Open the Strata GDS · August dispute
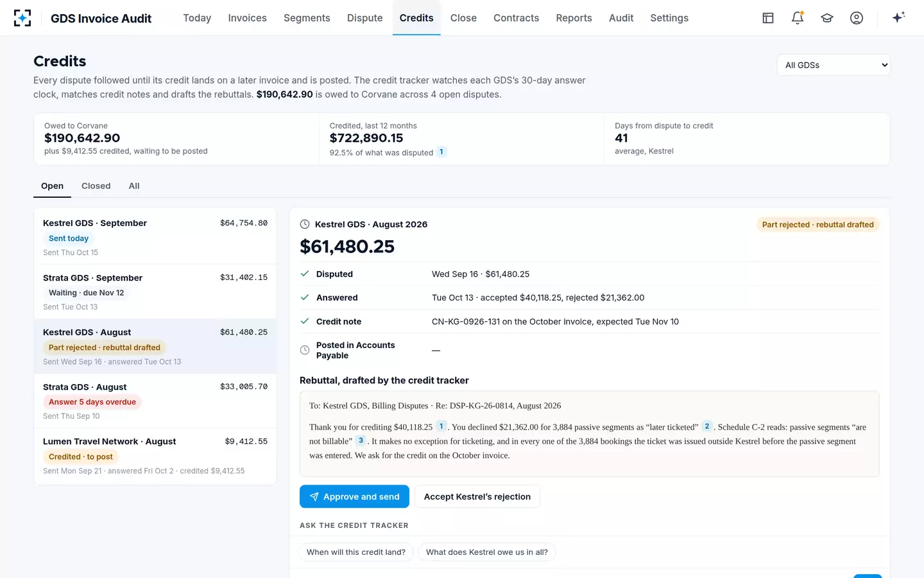 pyautogui.click(x=155, y=401)
